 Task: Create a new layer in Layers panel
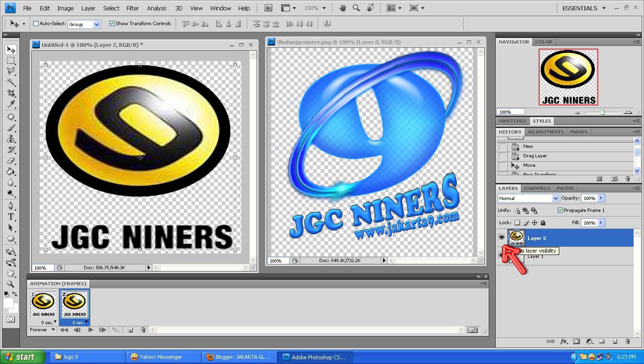tap(615, 341)
